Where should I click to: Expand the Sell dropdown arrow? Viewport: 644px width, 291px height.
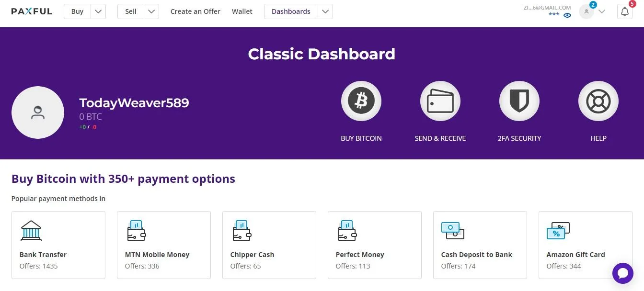click(151, 11)
